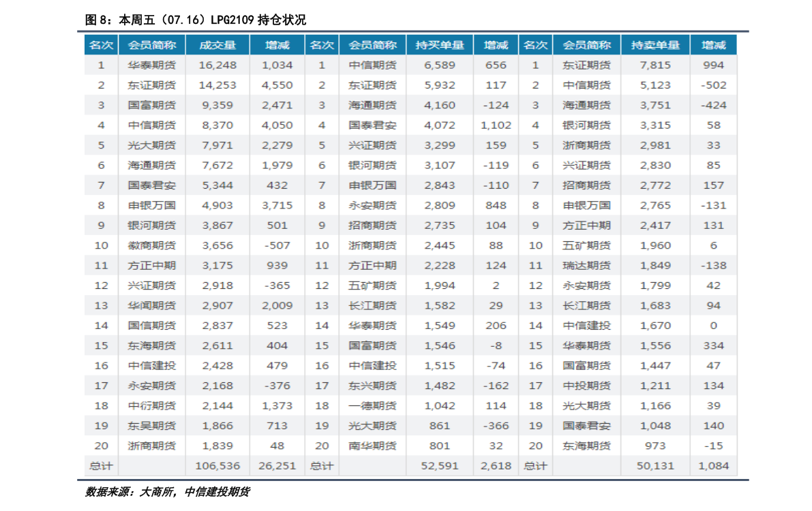Select the long position value 6,589
The width and height of the screenshot is (812, 511).
pos(440,65)
